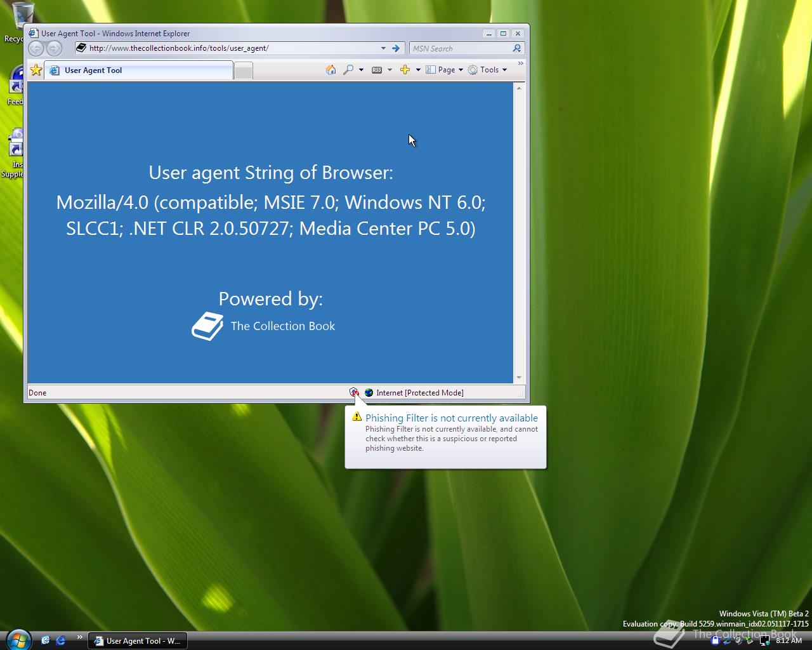Click the Go arrow next to address bar

pos(396,48)
